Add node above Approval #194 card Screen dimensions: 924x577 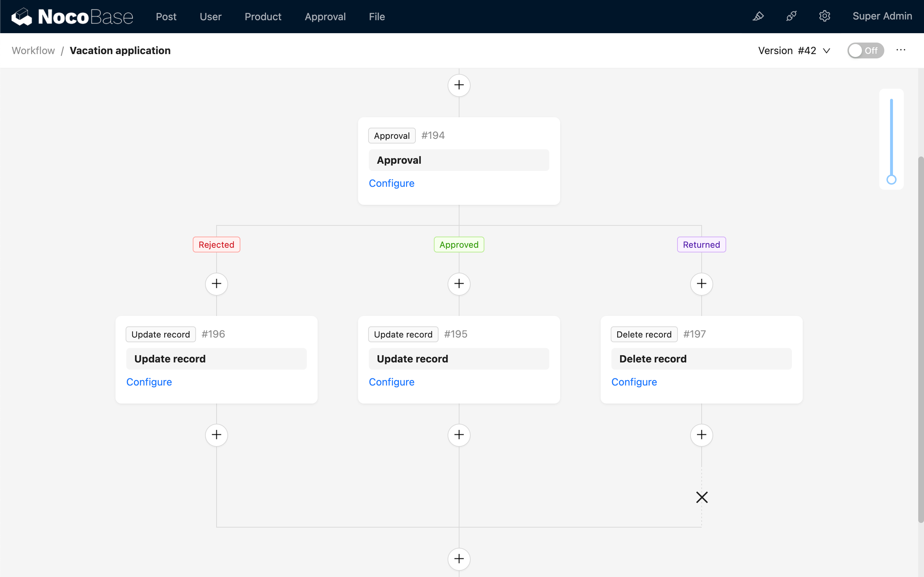(x=459, y=85)
